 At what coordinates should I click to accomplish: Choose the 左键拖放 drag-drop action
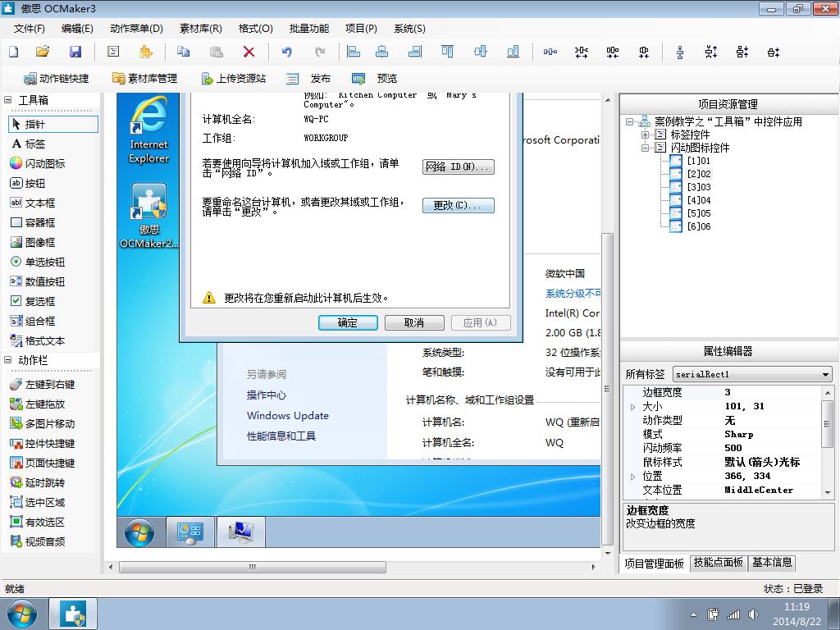(x=38, y=404)
